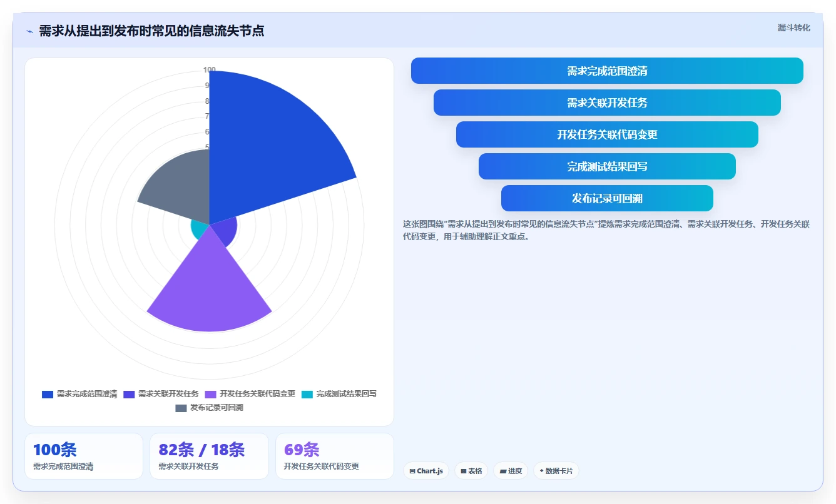Click the 进度 tag chip
Viewport: 836px width, 504px height.
[x=511, y=471]
